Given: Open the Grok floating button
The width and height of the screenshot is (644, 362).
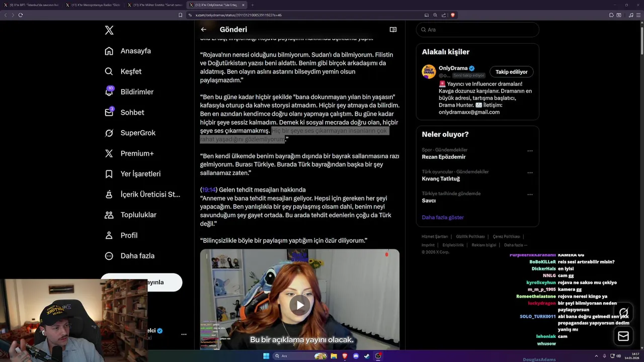Looking at the screenshot, I should point(623,312).
